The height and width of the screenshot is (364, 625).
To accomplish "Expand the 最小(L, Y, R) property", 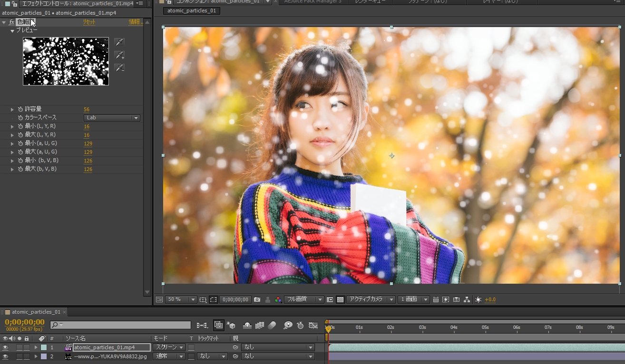I will coord(12,126).
